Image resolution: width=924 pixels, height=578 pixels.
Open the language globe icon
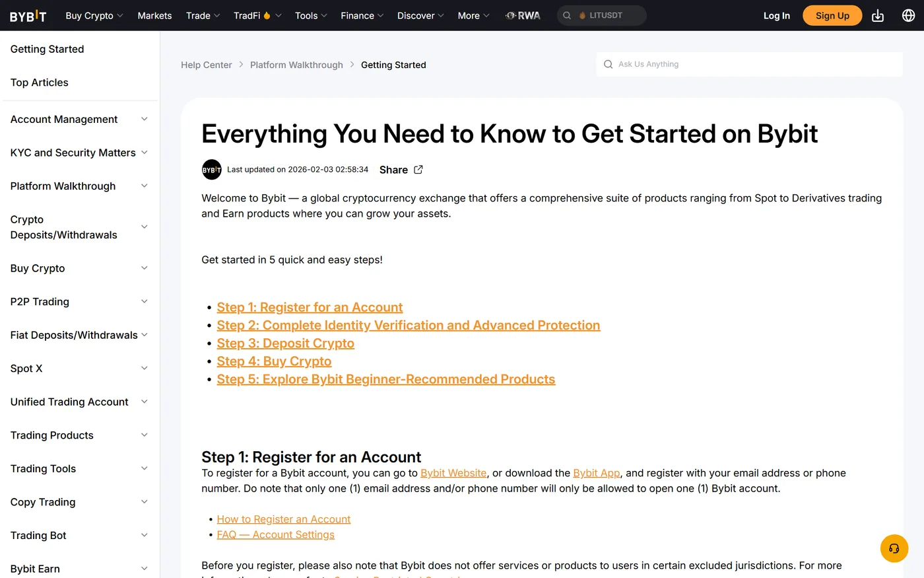(x=909, y=16)
